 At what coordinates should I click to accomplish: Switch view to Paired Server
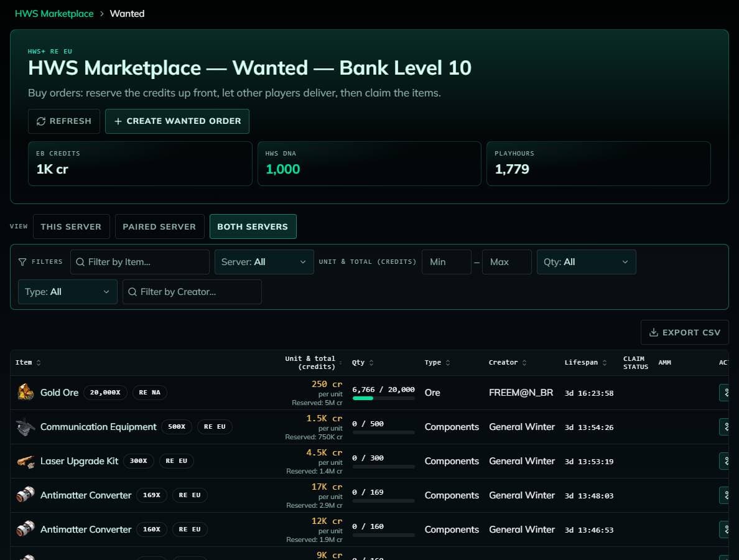pos(159,226)
